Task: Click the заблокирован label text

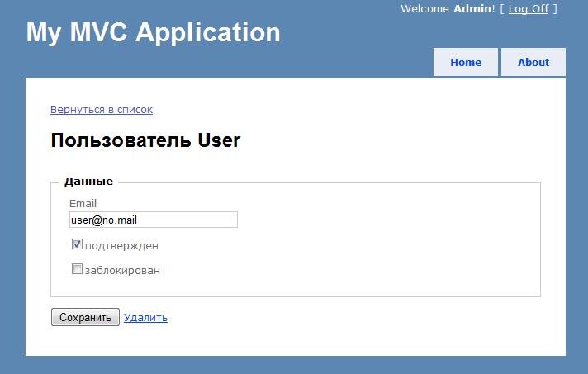Action: point(122,270)
